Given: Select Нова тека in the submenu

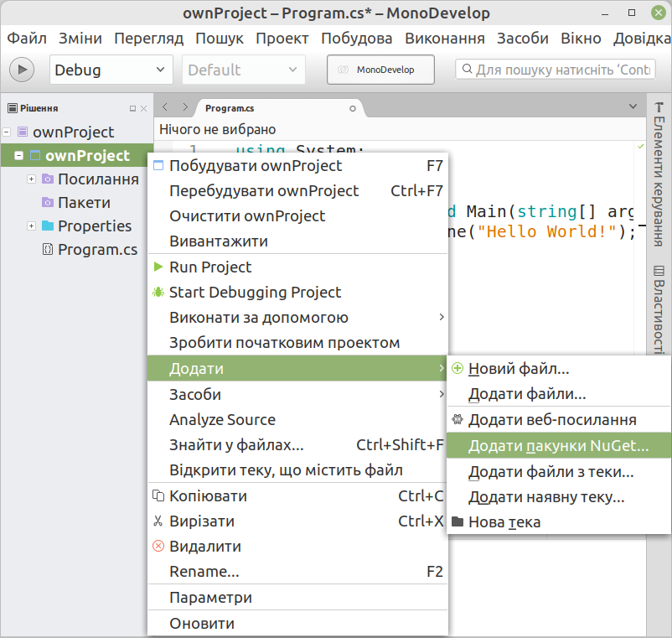Looking at the screenshot, I should click(559, 522).
